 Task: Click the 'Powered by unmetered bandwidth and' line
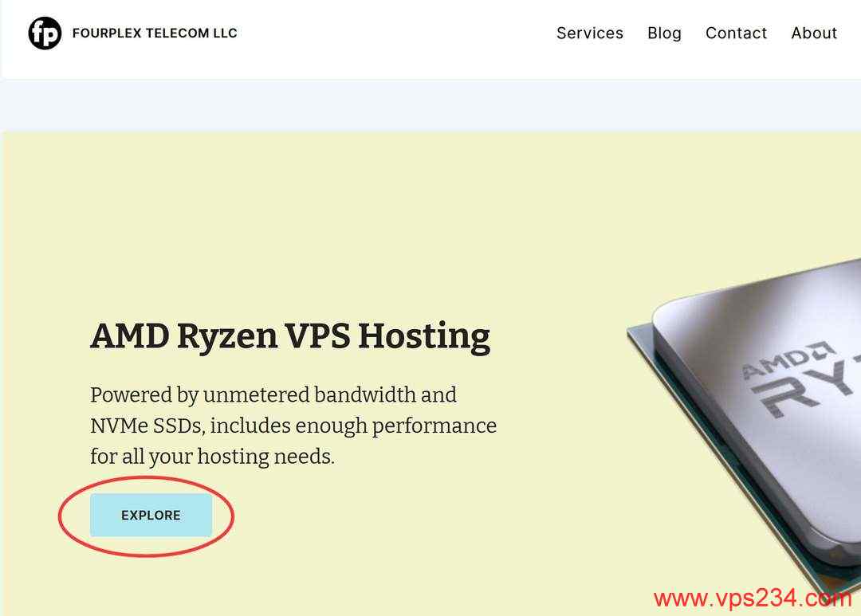[273, 394]
